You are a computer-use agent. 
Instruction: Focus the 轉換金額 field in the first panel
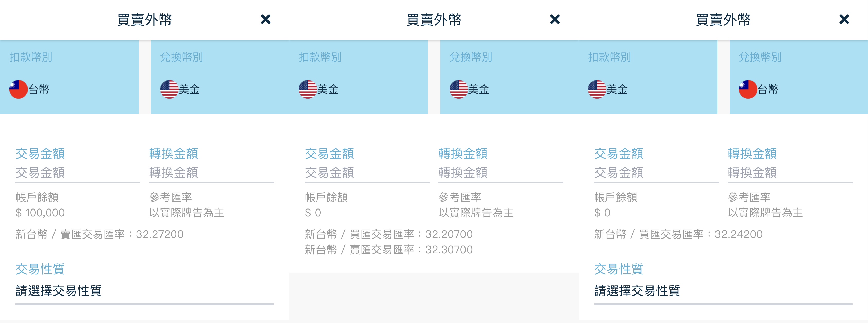point(211,173)
